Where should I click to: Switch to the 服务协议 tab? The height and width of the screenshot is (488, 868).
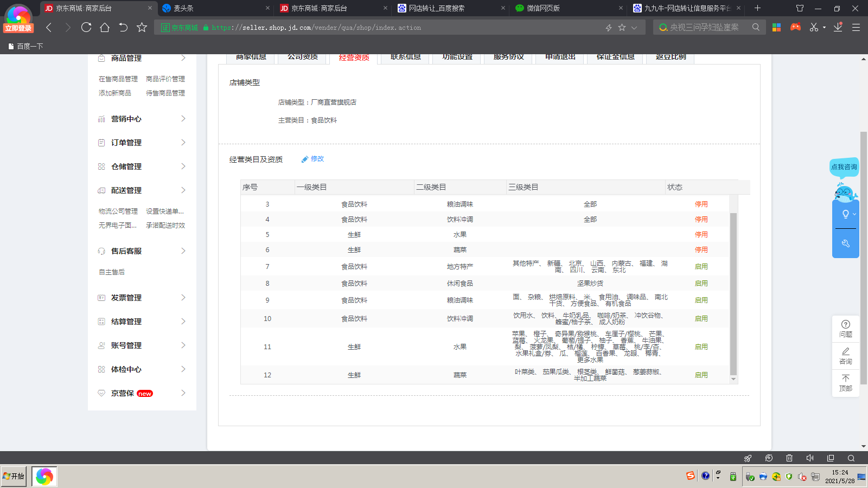tap(509, 58)
